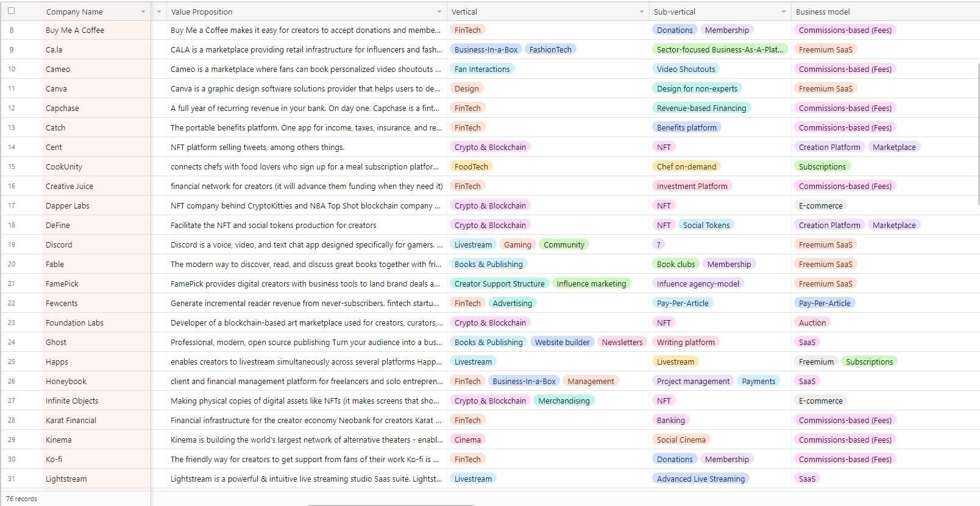Click the Design for non-experts tag
The height and width of the screenshot is (506, 980).
point(697,88)
